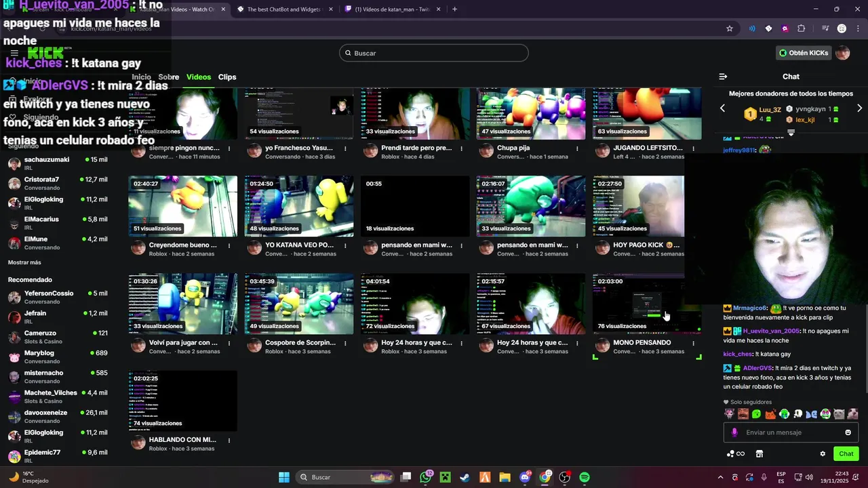Collapse the chat panel with the arrow icon

click(723, 77)
